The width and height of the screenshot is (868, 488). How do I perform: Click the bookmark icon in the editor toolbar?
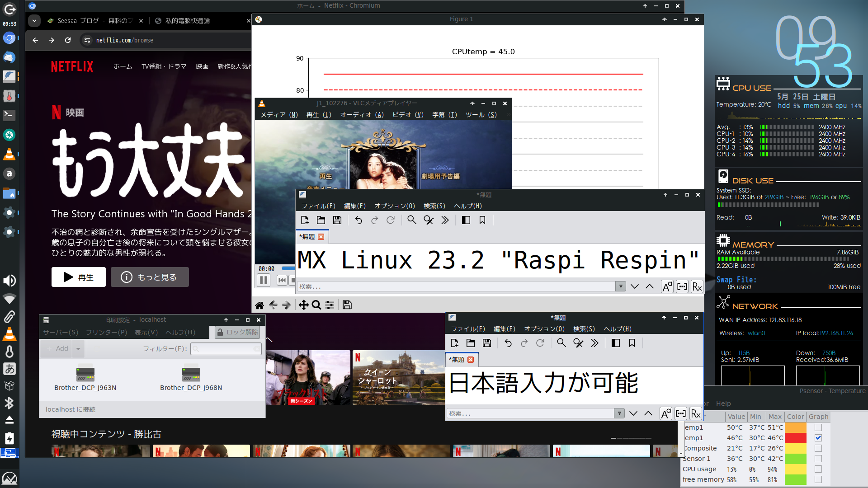pos(482,220)
